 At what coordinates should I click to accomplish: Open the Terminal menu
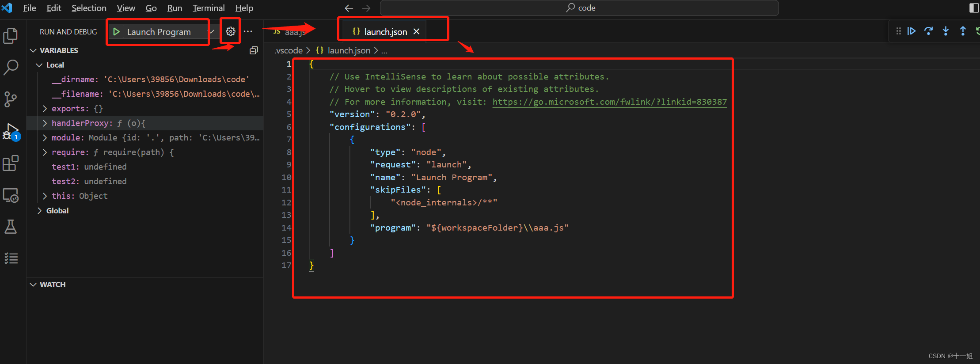click(209, 8)
